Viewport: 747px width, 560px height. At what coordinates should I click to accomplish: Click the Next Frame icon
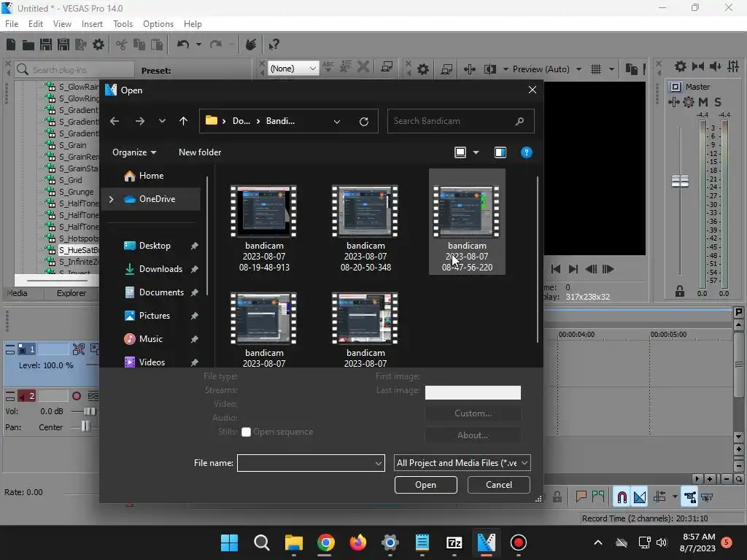(608, 269)
